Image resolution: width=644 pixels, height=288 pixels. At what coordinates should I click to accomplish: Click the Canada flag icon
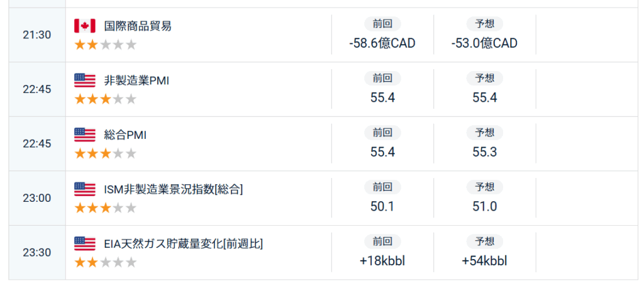click(85, 26)
